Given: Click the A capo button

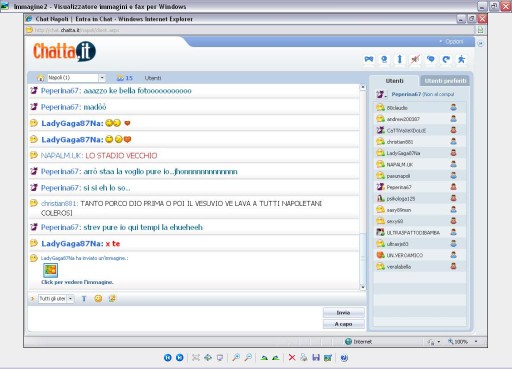Looking at the screenshot, I should point(343,324).
